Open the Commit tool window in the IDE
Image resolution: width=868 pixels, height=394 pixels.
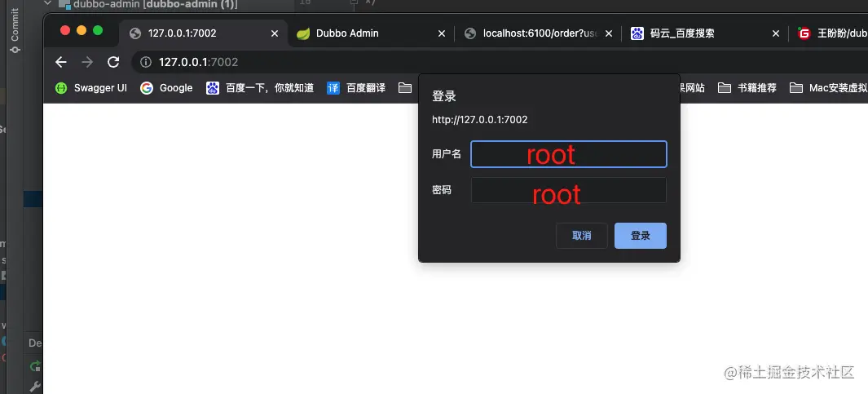[x=15, y=30]
